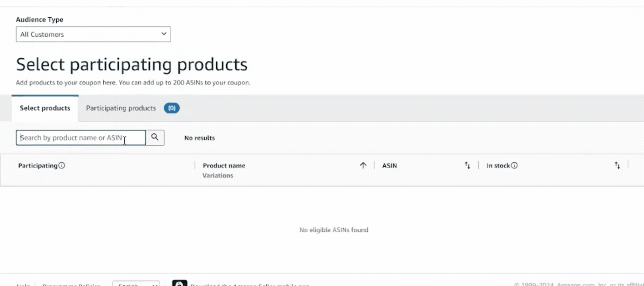Click the Help link in footer
This screenshot has width=644, height=286.
pos(23,285)
